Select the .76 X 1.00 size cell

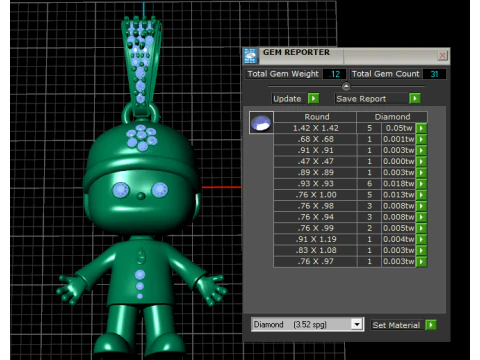click(315, 195)
